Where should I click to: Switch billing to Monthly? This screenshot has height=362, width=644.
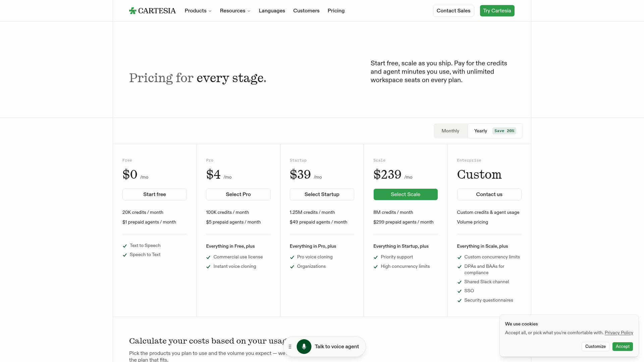coord(450,131)
